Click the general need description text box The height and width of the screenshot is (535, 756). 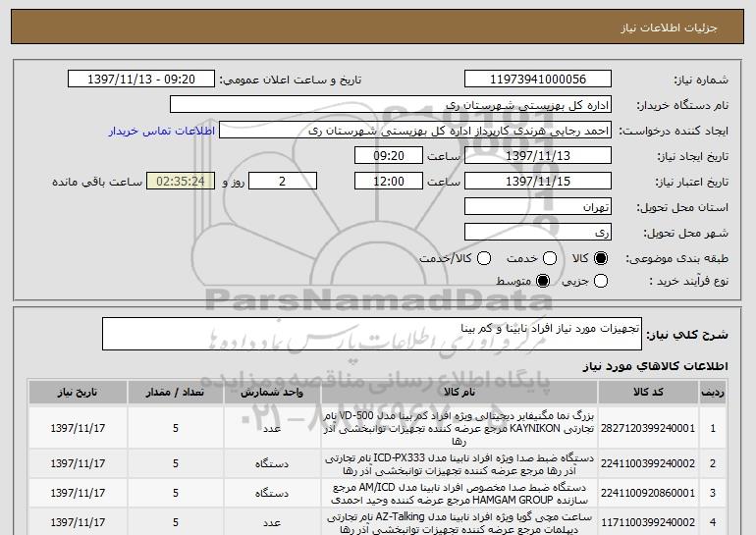click(x=372, y=334)
